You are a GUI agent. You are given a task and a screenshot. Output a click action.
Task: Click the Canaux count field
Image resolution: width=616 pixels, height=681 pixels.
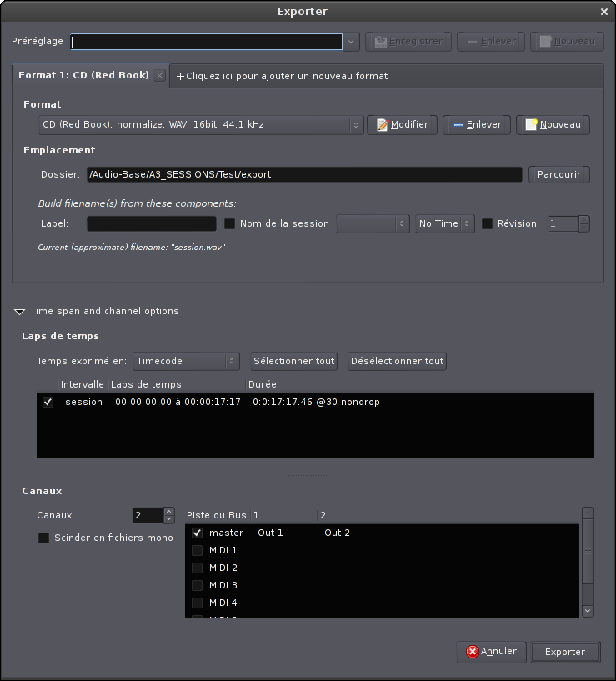pos(148,515)
